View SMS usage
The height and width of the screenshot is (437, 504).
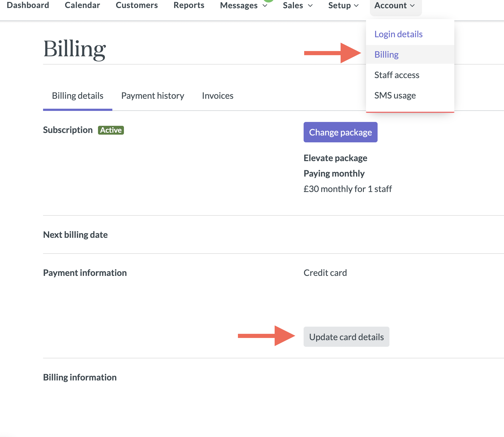(395, 95)
